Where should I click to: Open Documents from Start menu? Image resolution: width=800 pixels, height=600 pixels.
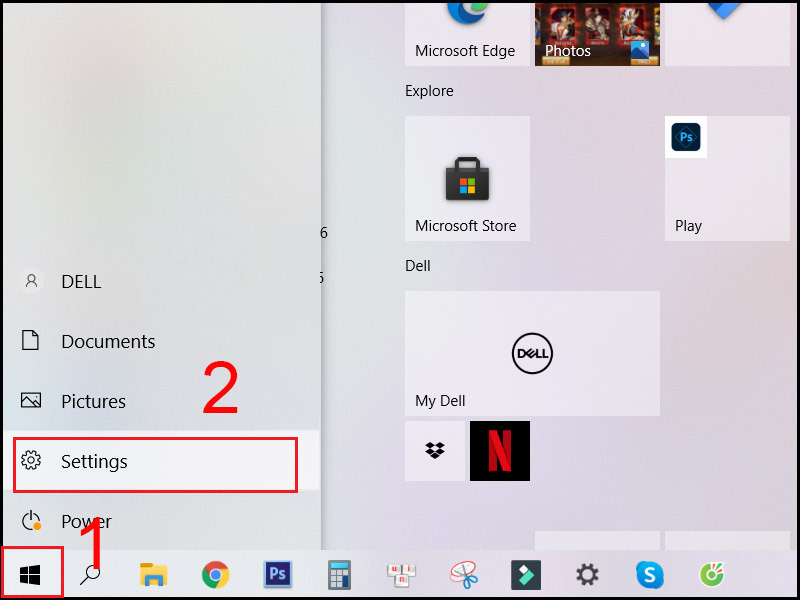tap(107, 341)
